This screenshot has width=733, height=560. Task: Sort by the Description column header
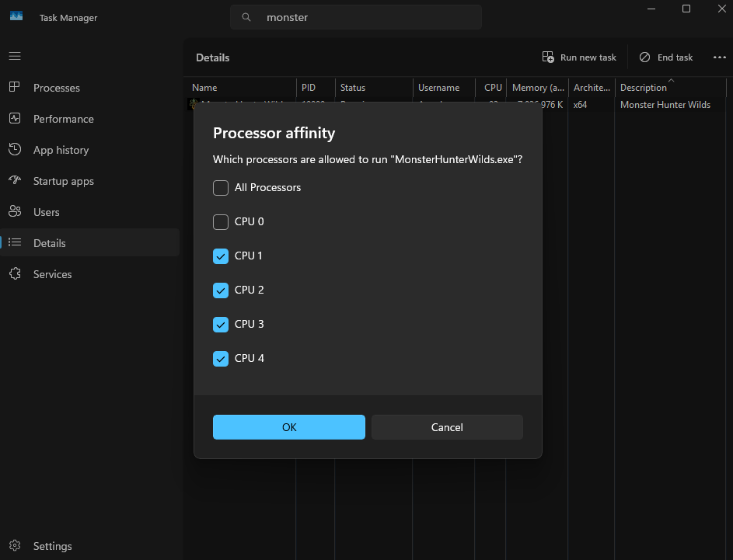click(643, 88)
